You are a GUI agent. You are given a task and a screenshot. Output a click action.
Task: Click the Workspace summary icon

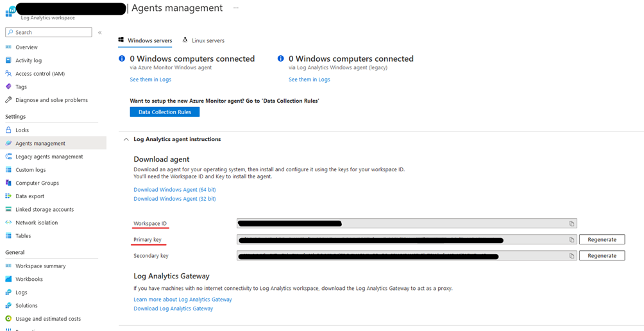point(8,266)
